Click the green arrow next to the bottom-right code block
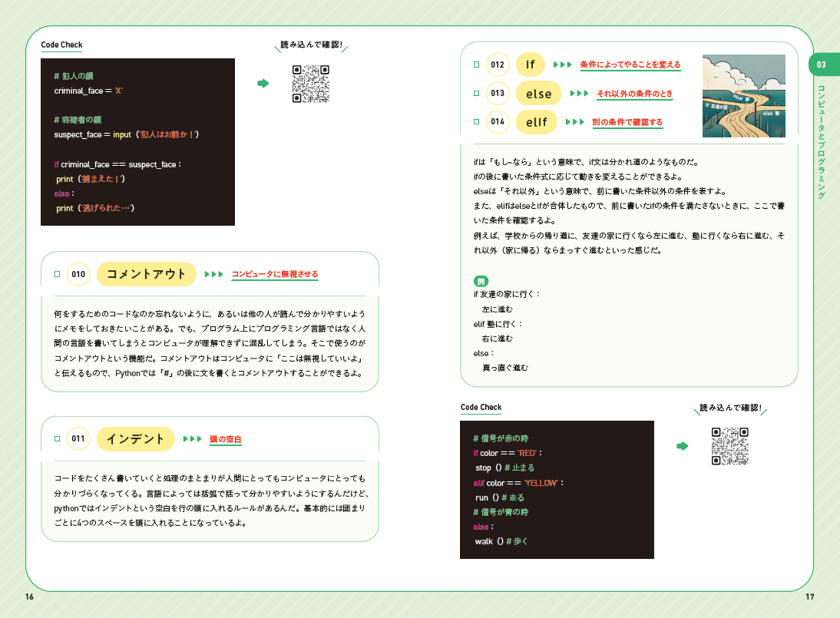The image size is (840, 618). pyautogui.click(x=682, y=446)
